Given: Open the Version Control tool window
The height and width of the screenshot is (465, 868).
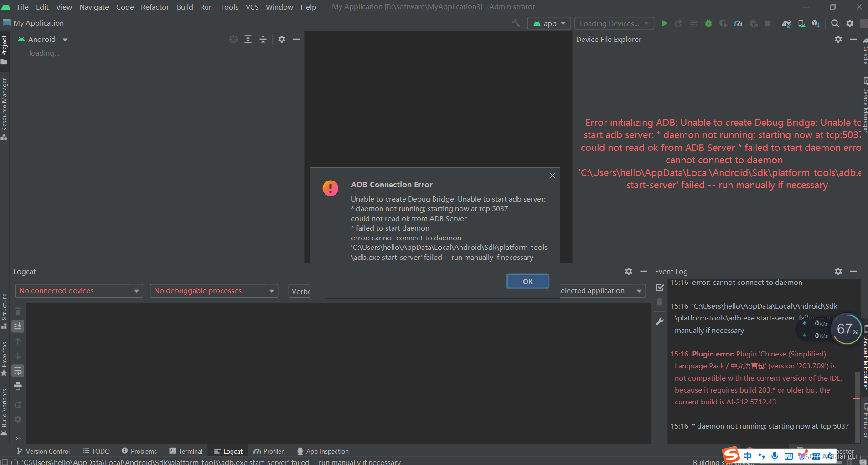Looking at the screenshot, I should pyautogui.click(x=43, y=451).
